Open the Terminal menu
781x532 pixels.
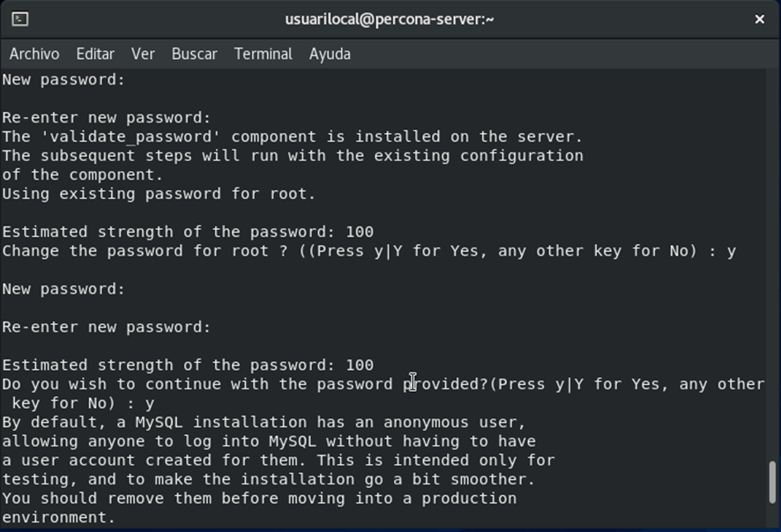263,54
